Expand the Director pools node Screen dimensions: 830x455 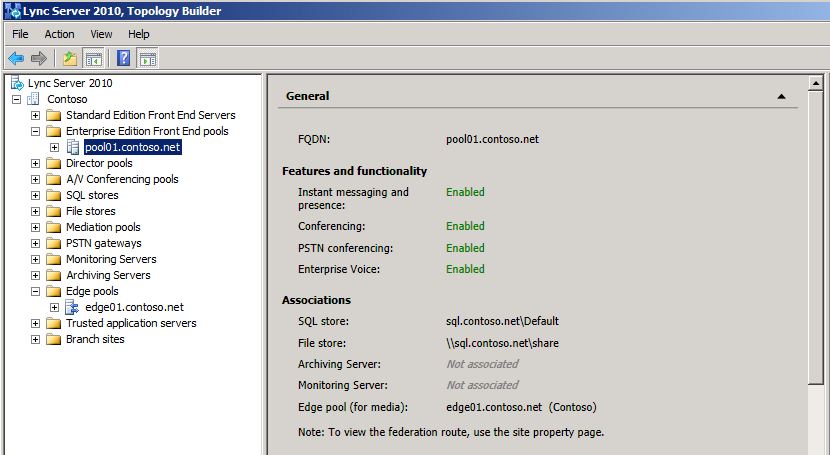[35, 163]
